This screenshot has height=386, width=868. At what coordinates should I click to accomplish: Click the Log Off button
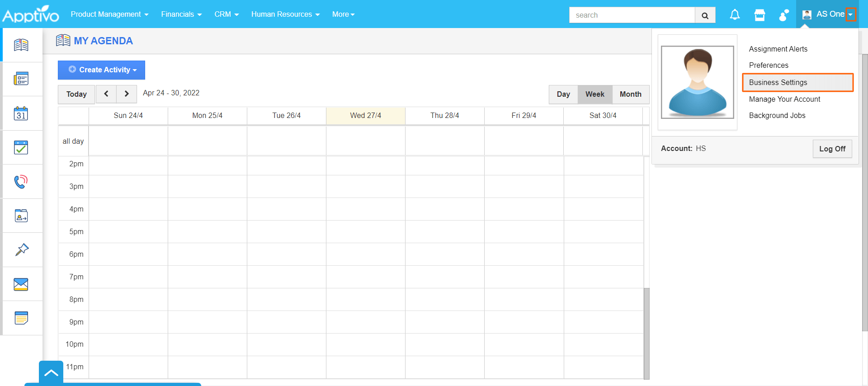pyautogui.click(x=832, y=149)
